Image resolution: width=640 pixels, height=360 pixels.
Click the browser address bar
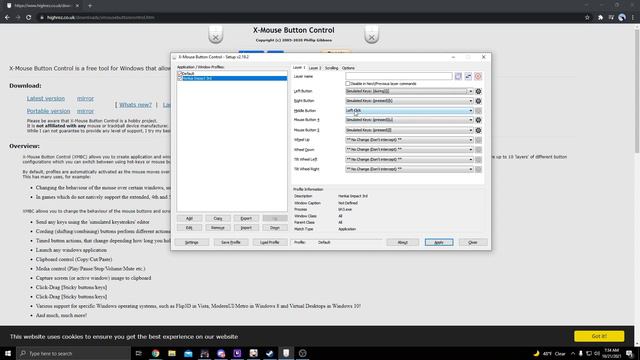310,18
